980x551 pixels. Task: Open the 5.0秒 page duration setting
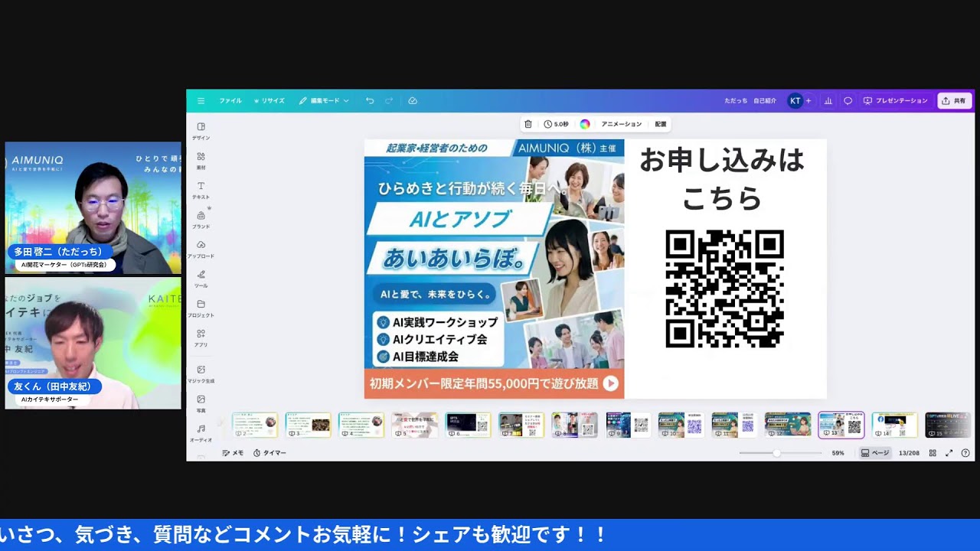pos(557,124)
